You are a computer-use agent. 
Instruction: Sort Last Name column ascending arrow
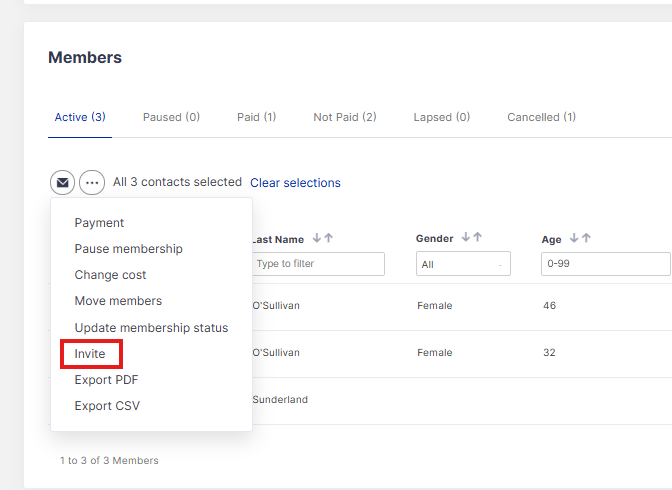click(329, 238)
